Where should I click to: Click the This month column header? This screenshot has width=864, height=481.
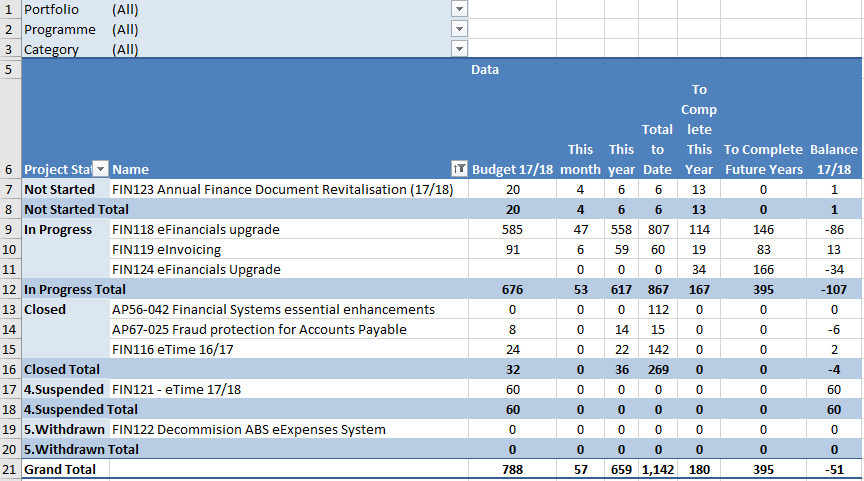pyautogui.click(x=580, y=159)
